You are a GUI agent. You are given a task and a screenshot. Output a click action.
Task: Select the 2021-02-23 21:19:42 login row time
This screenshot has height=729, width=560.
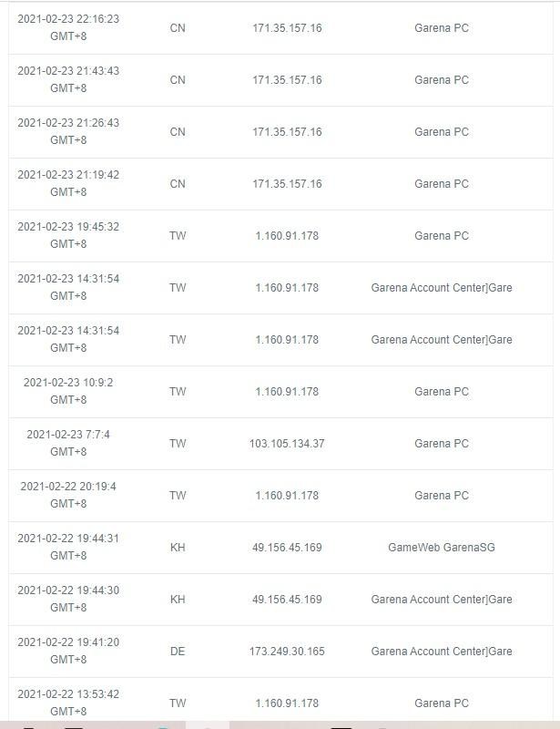point(68,183)
